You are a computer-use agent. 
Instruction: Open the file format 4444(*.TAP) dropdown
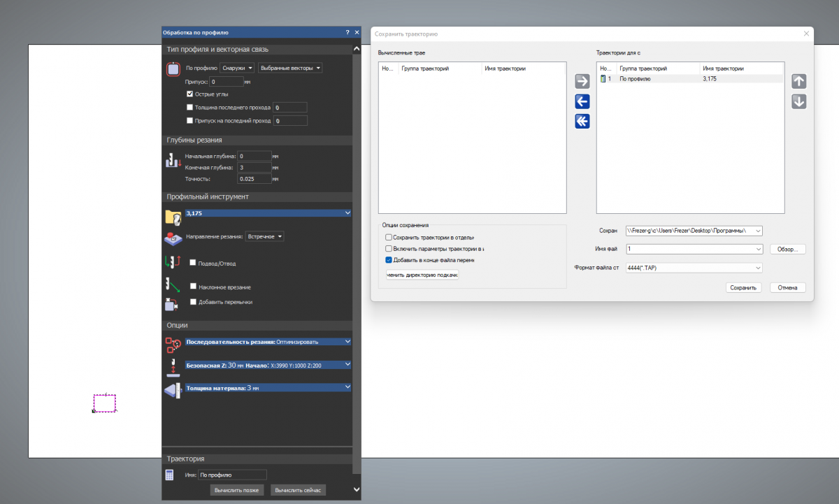coord(694,268)
